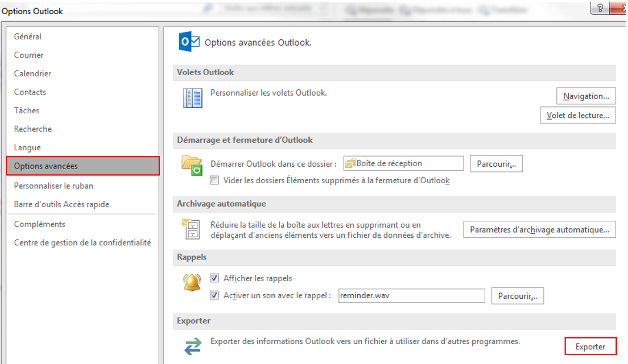Image resolution: width=628 pixels, height=364 pixels.
Task: Click the export arrows icon
Action: click(x=193, y=346)
